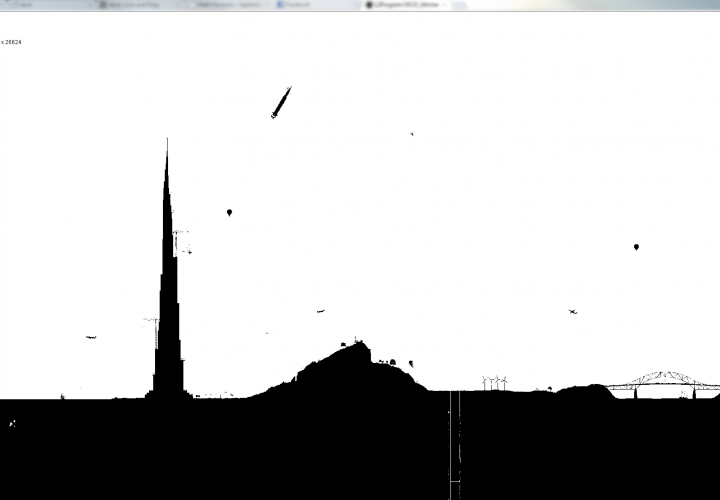Viewport: 720px width, 500px height.
Task: Click the x coordinate readout text
Action: tap(12, 42)
